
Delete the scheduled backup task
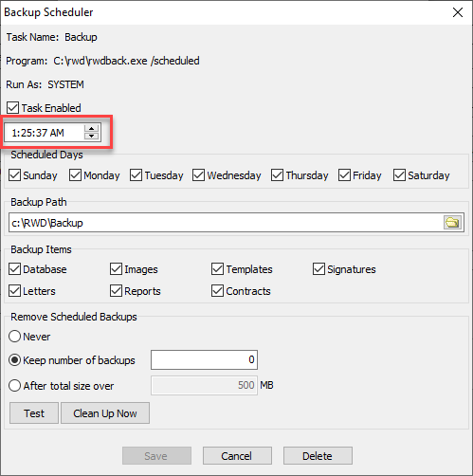(x=318, y=456)
